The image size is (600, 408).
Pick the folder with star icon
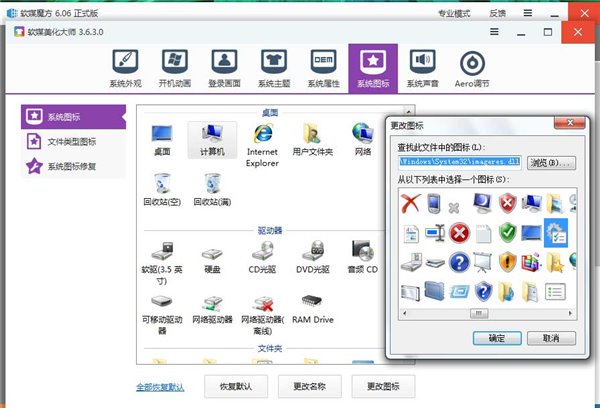(x=555, y=262)
